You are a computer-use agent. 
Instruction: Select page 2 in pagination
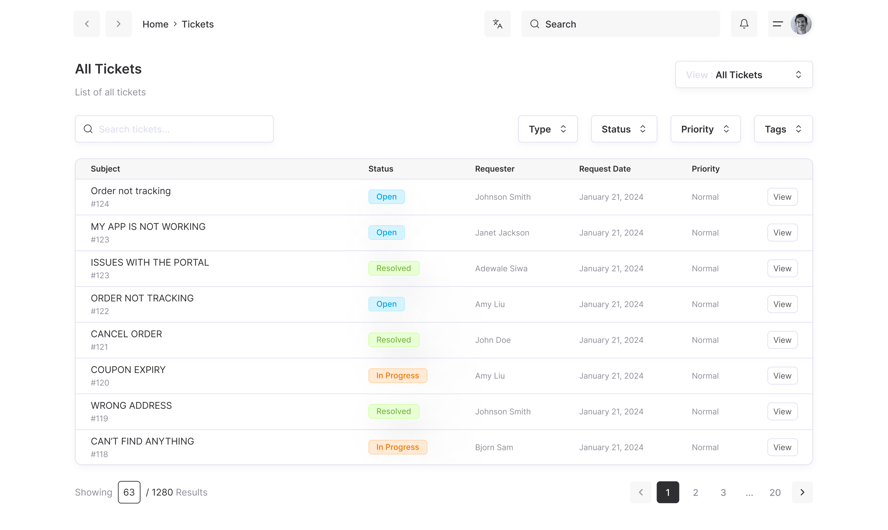[x=696, y=492]
